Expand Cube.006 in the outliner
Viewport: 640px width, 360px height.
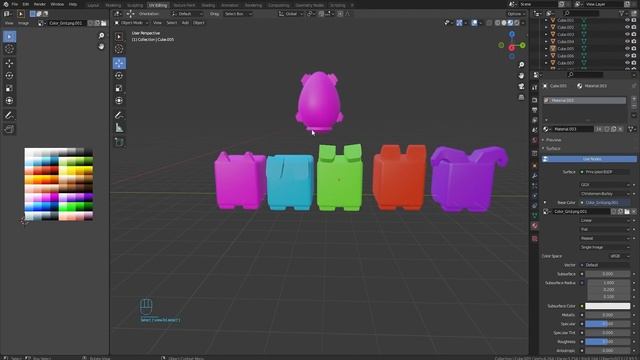pyautogui.click(x=546, y=56)
